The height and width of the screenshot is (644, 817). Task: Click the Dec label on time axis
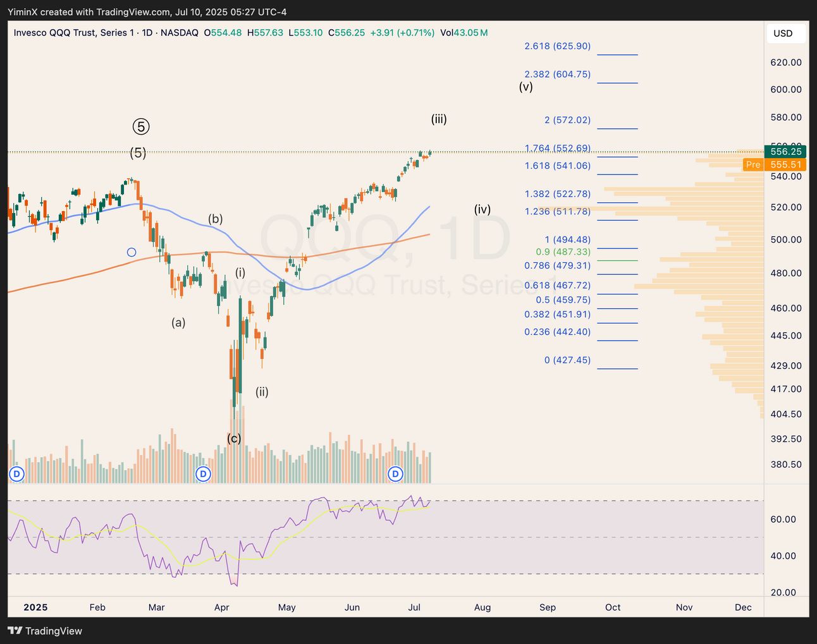click(743, 607)
